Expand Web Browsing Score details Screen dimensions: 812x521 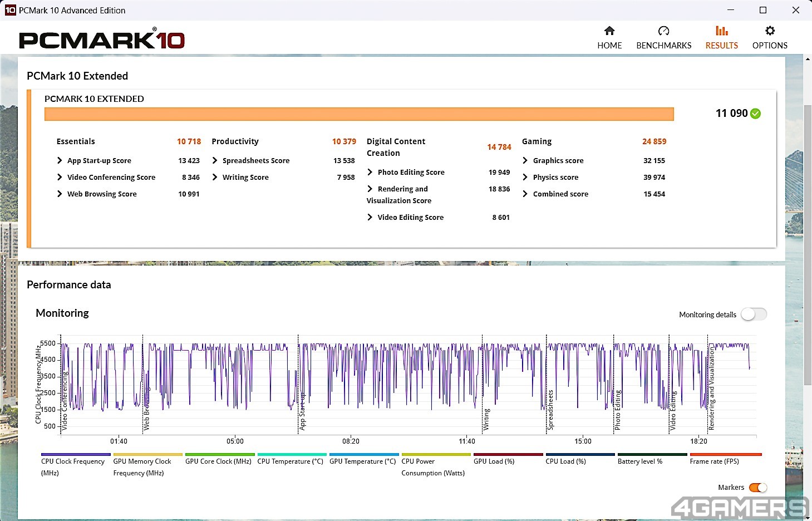[60, 194]
